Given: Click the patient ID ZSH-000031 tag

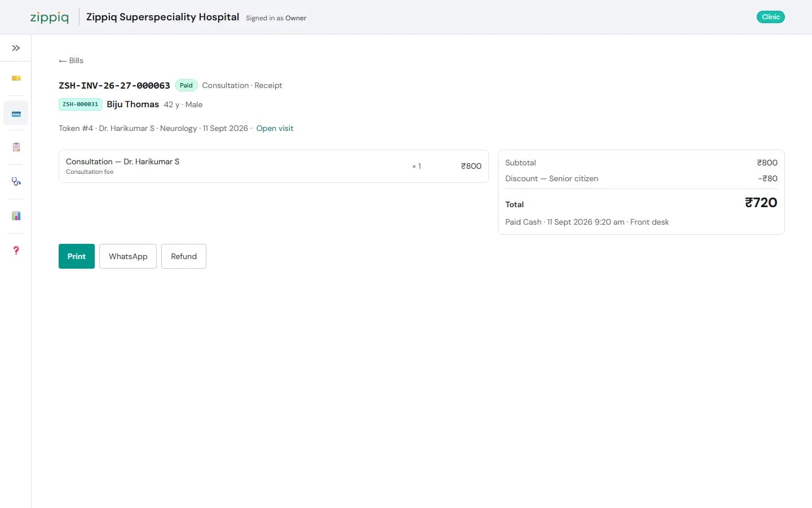Looking at the screenshot, I should (x=80, y=104).
